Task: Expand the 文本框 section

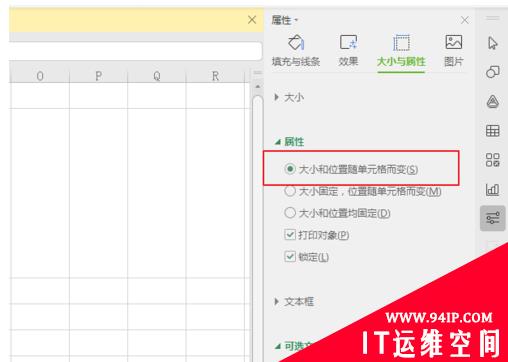Action: [x=294, y=302]
